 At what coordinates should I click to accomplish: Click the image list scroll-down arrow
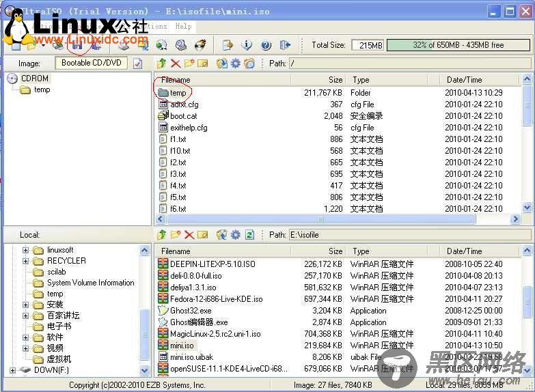click(527, 208)
